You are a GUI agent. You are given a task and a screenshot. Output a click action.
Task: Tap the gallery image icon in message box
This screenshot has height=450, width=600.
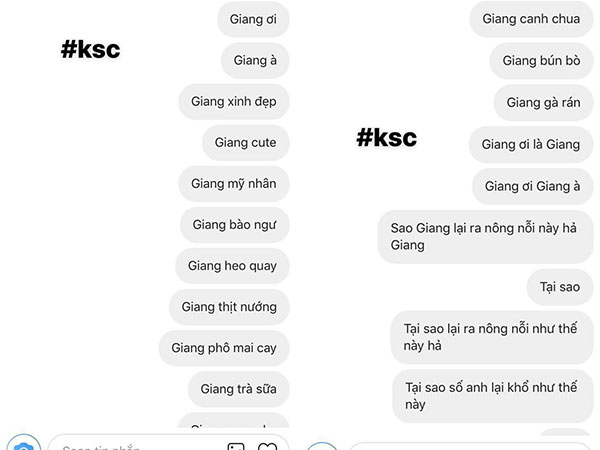[x=236, y=446]
